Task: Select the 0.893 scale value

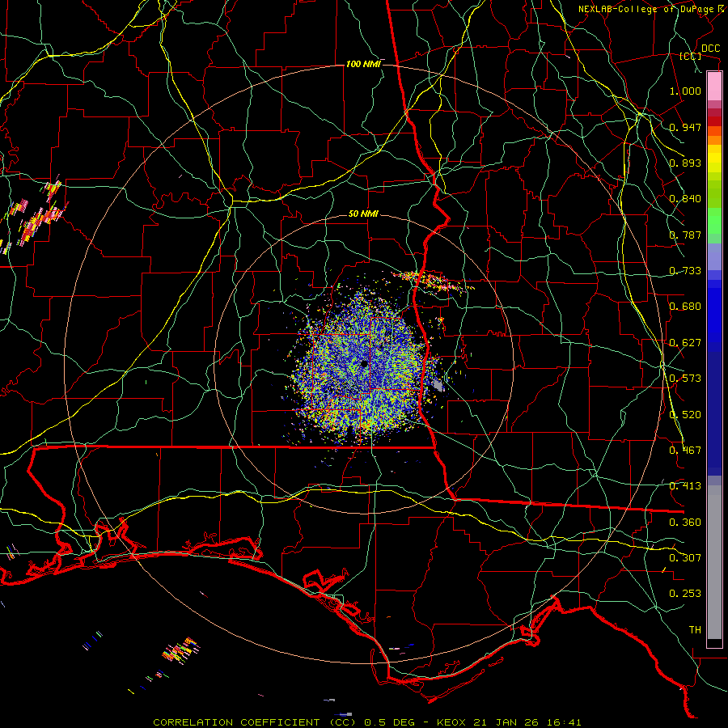Action: (x=685, y=163)
